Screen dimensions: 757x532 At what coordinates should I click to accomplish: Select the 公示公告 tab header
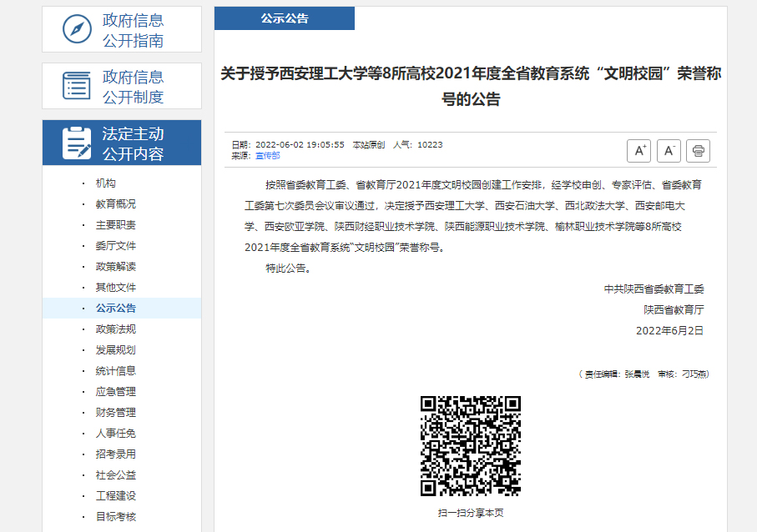(x=285, y=18)
